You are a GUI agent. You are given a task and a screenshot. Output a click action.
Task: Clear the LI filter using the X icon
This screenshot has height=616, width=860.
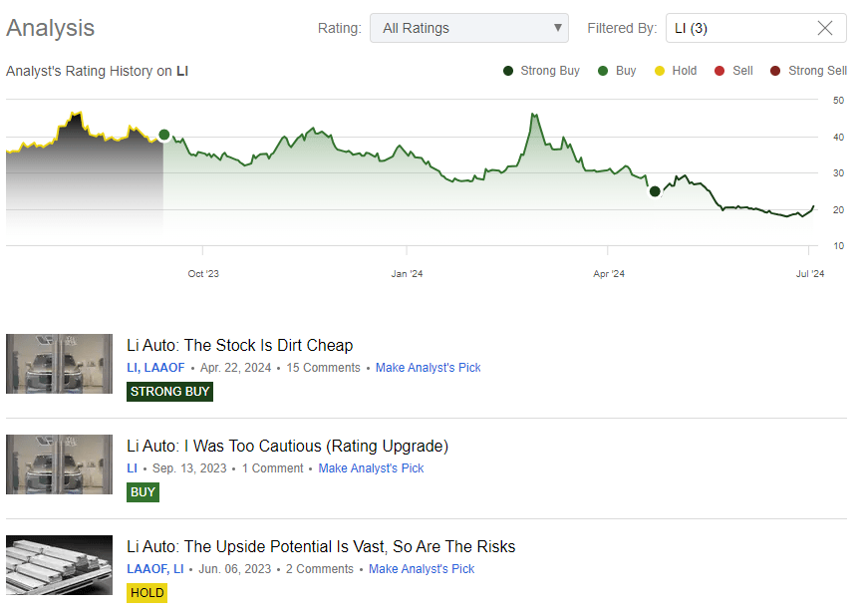pyautogui.click(x=824, y=28)
